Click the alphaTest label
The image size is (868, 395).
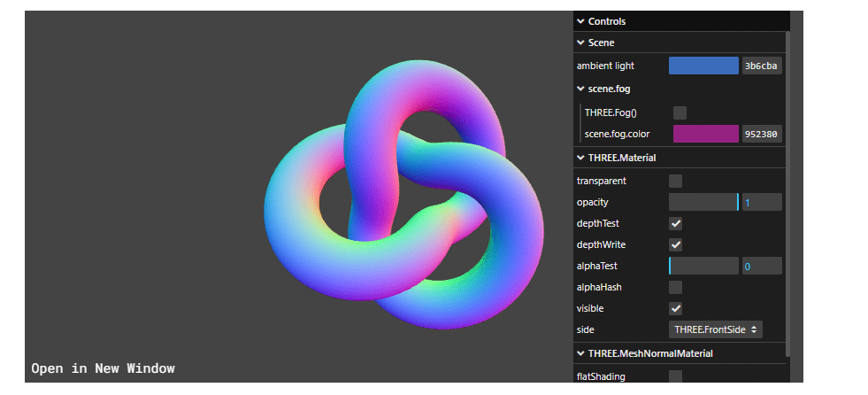click(x=596, y=266)
